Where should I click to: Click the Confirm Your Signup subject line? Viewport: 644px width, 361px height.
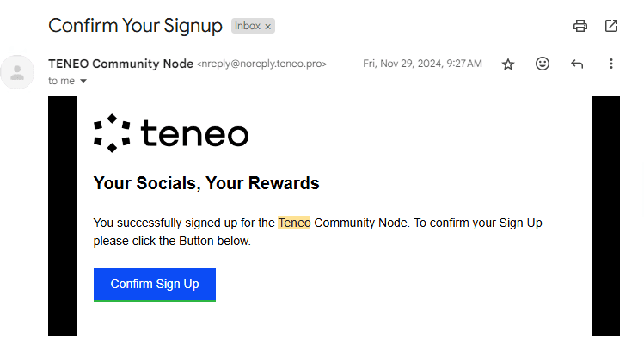tap(135, 26)
